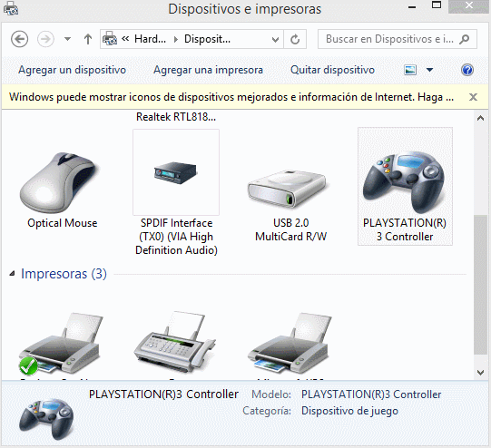Click Quitar dispositivo
Viewport: 491px width, 448px height.
[332, 70]
